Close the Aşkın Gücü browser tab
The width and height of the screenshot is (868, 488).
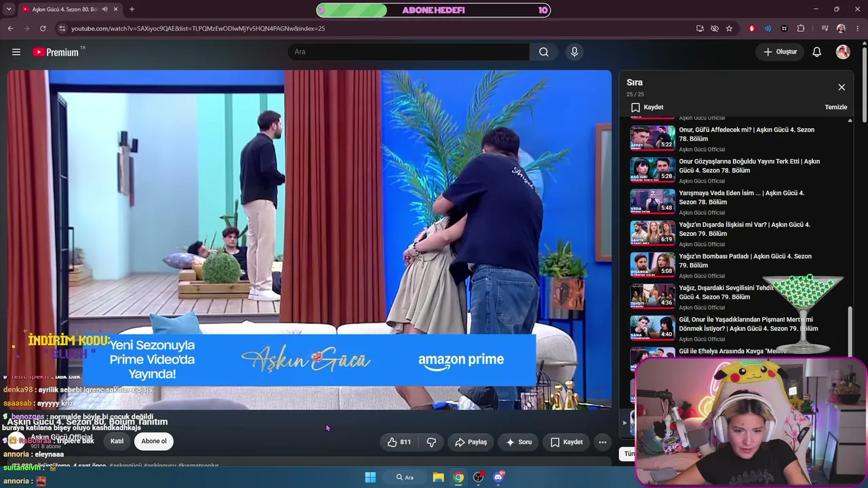pyautogui.click(x=116, y=9)
